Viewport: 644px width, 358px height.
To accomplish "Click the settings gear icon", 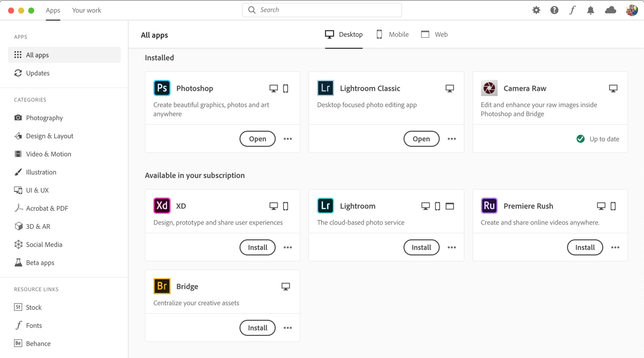I will (x=536, y=10).
